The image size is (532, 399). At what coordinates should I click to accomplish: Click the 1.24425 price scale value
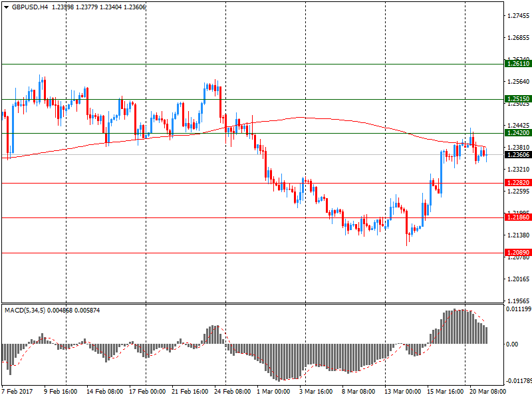(518, 126)
